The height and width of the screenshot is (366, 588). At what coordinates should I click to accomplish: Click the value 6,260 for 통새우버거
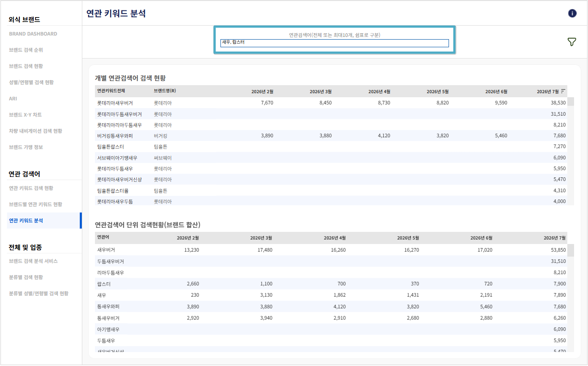[x=559, y=317]
